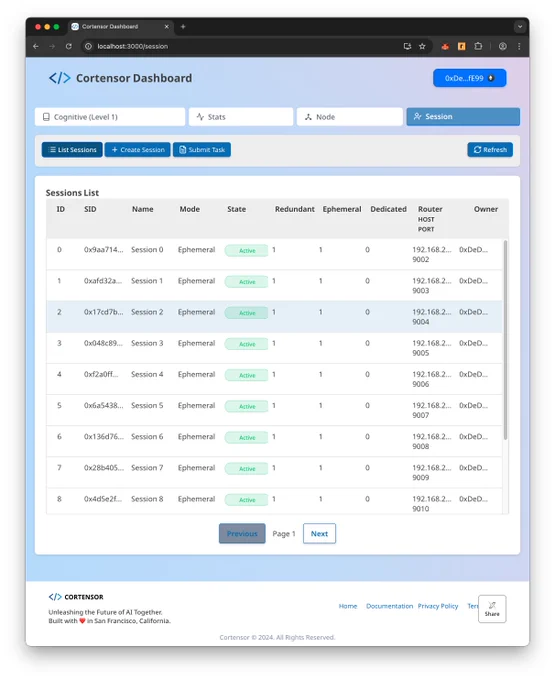Click SID 0xafd32a... cell
The height and width of the screenshot is (680, 555).
pos(103,281)
